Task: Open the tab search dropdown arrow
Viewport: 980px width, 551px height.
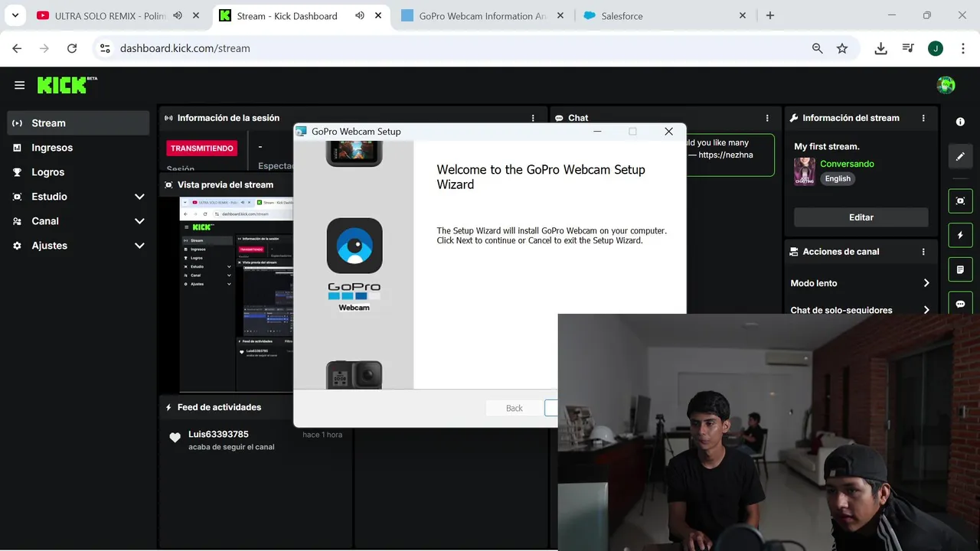Action: coord(15,15)
